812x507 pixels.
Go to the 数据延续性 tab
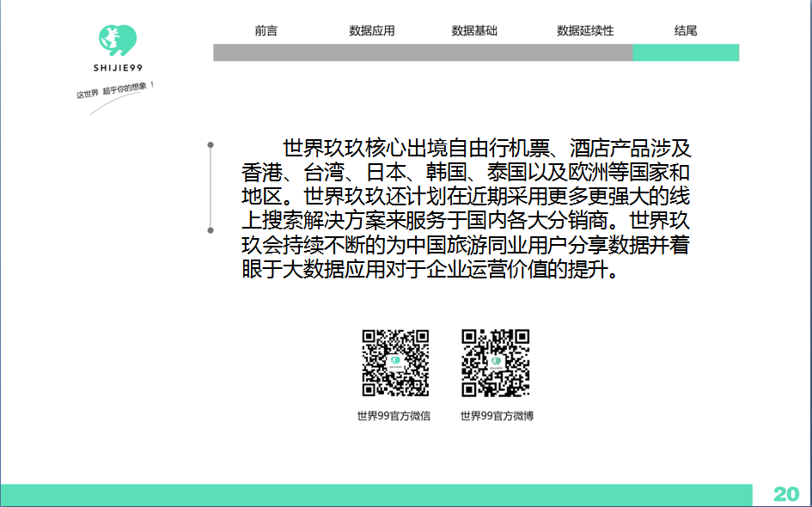coord(585,31)
